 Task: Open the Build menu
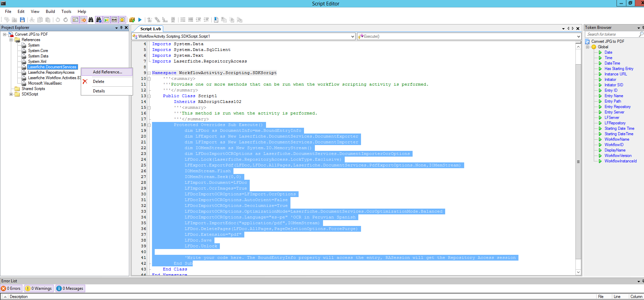click(50, 12)
